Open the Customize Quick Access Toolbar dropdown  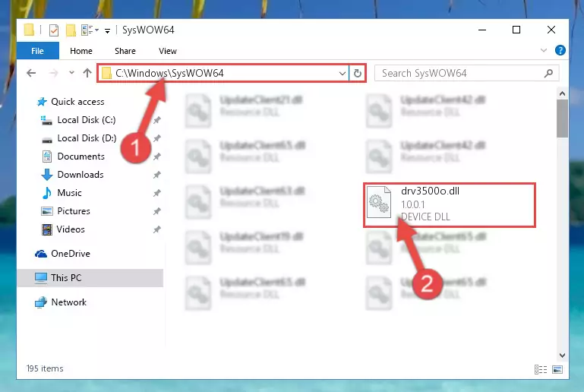[107, 31]
